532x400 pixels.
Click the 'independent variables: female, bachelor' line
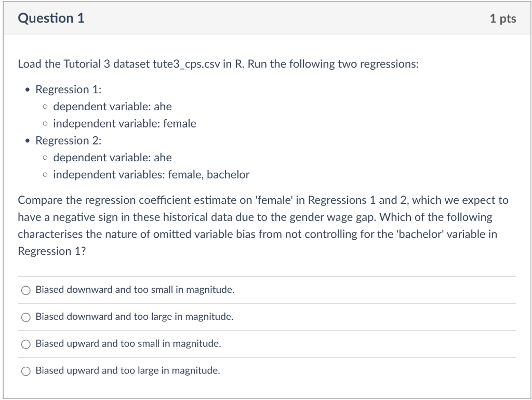(x=151, y=175)
